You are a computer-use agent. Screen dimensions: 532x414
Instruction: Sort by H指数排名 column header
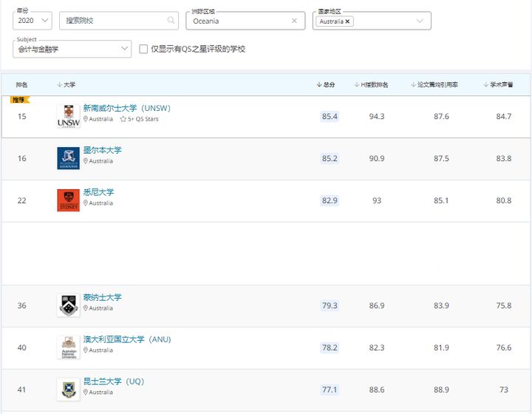(x=371, y=84)
